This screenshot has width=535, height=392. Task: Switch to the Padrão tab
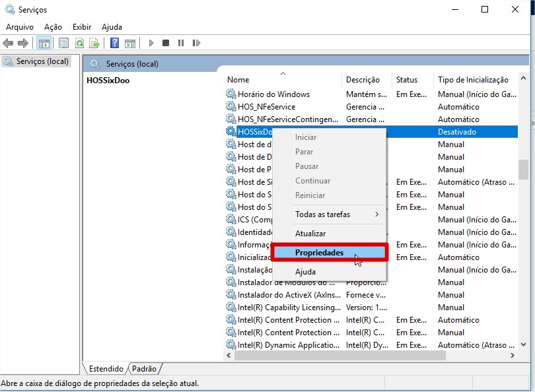(144, 369)
